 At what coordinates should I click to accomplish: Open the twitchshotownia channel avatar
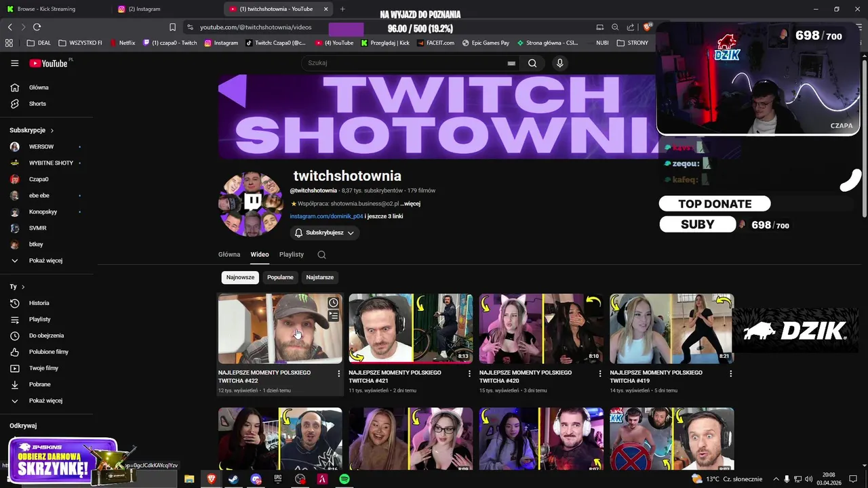point(251,203)
